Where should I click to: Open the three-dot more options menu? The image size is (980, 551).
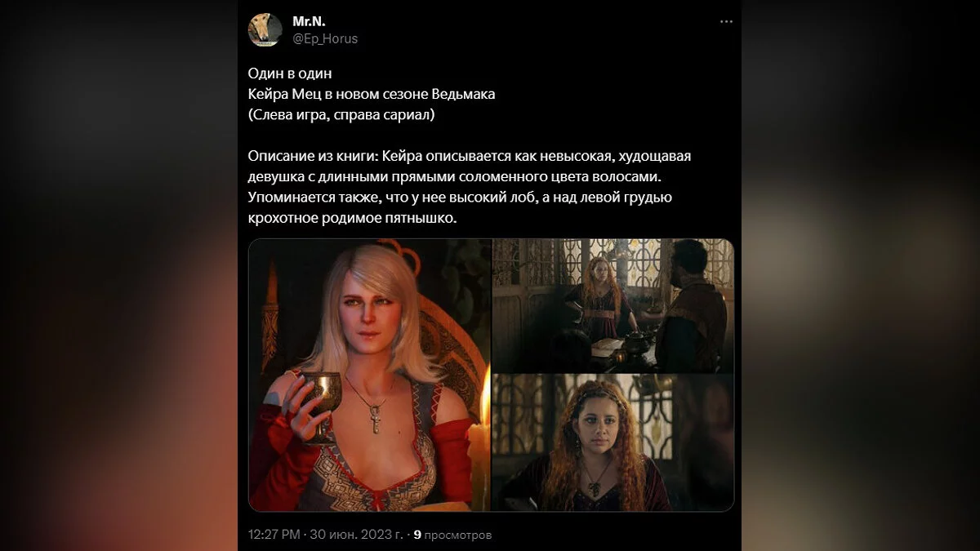click(x=726, y=21)
